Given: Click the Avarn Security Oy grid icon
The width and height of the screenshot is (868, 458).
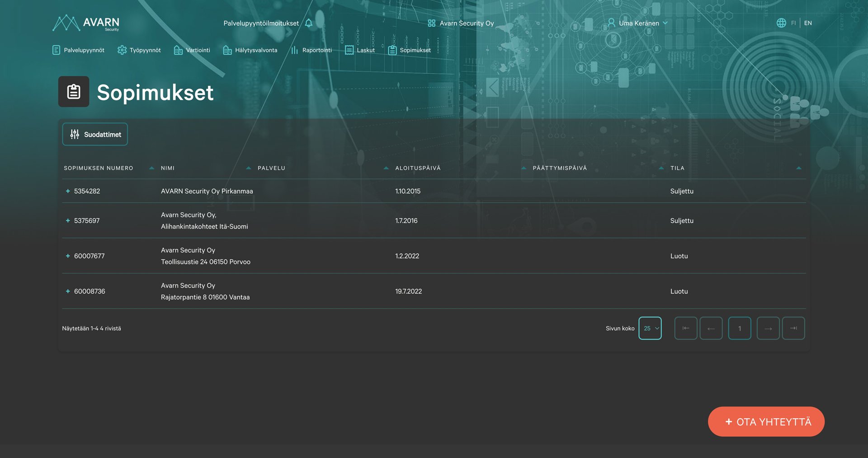Looking at the screenshot, I should (x=432, y=23).
